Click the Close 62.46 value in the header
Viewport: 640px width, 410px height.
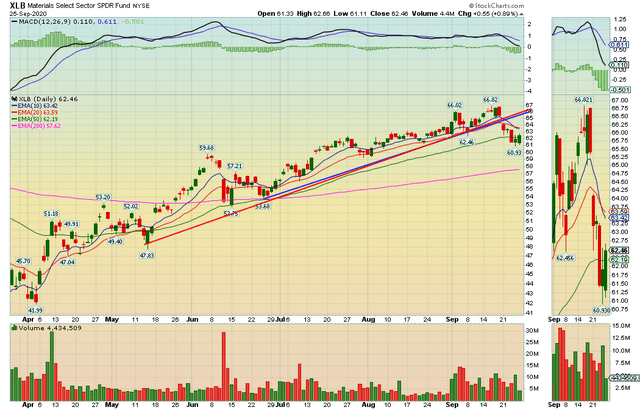389,13
